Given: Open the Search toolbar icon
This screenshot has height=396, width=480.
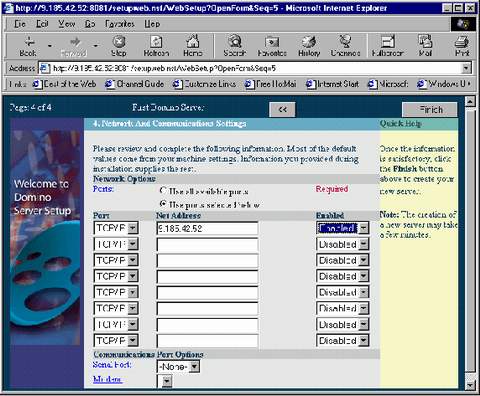Looking at the screenshot, I should (x=235, y=42).
